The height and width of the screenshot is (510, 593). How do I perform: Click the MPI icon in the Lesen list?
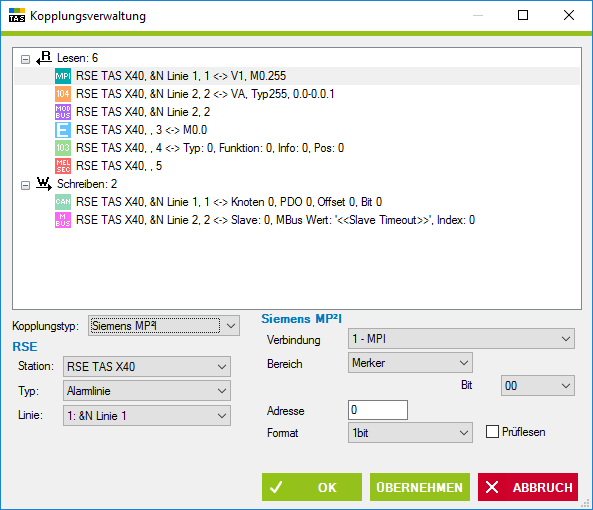63,76
